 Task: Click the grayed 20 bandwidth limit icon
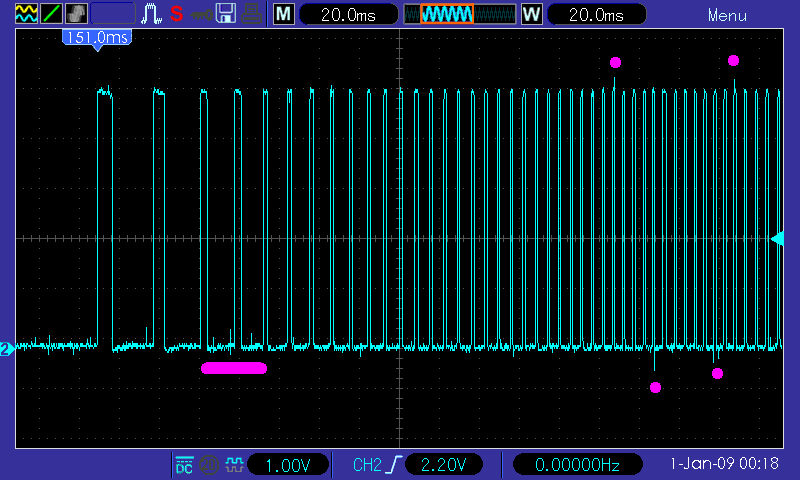click(209, 465)
